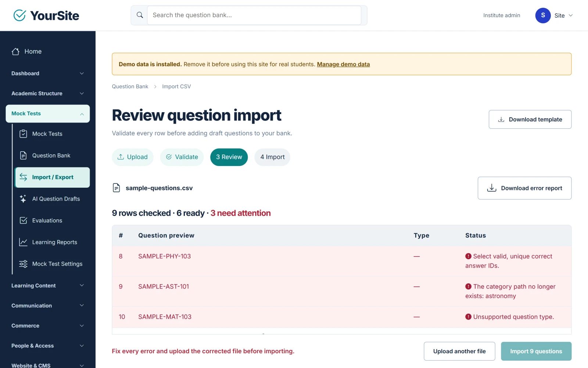The height and width of the screenshot is (368, 588).
Task: Click Question Bank breadcrumb link
Action: coord(130,86)
